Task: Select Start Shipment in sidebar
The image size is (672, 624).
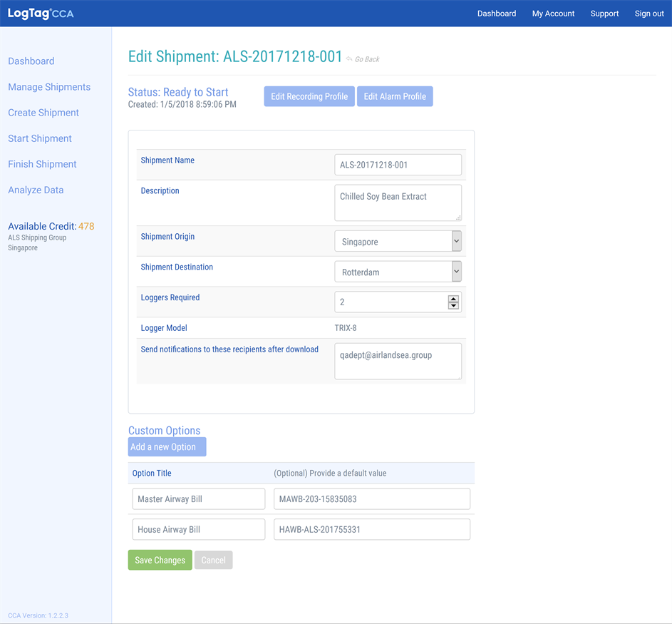Action: click(x=40, y=138)
